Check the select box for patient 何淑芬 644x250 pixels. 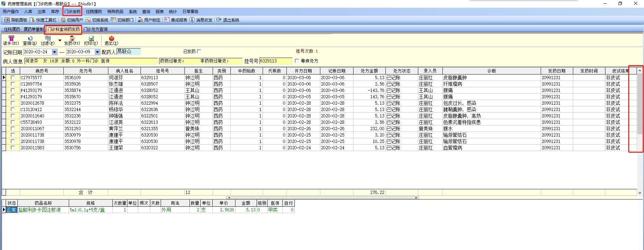point(13,78)
